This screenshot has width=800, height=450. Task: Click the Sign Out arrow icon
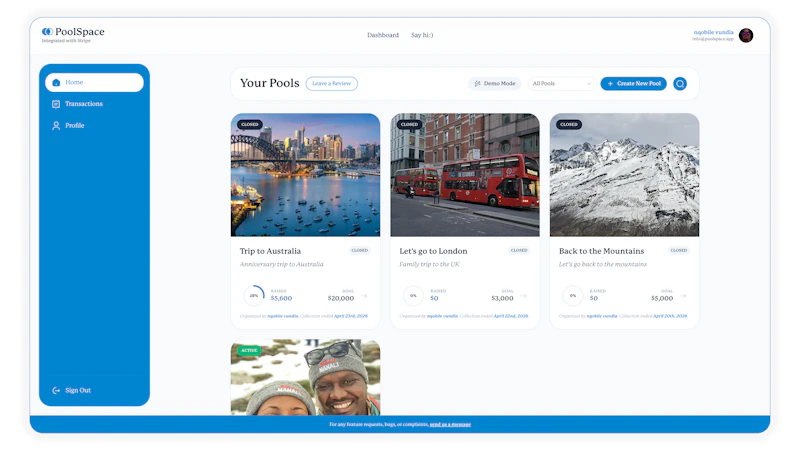coord(56,390)
